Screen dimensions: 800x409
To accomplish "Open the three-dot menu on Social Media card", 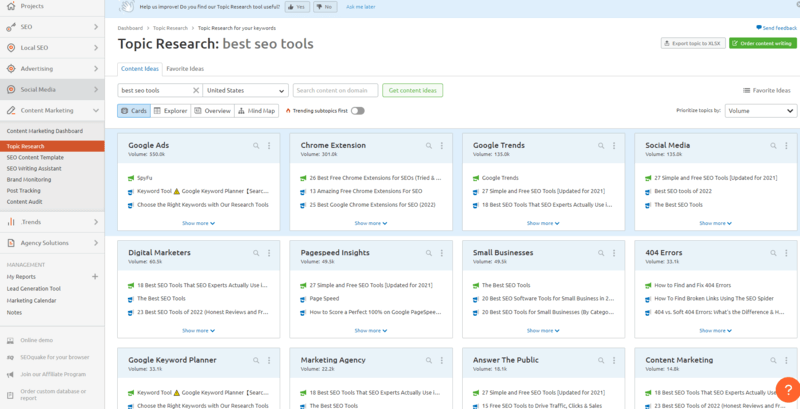I will click(787, 145).
